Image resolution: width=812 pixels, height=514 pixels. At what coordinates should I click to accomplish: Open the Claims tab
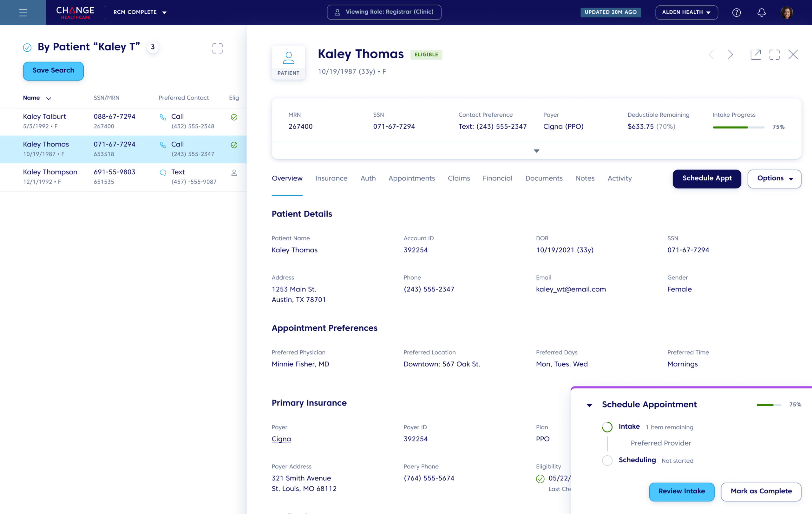[x=459, y=178]
